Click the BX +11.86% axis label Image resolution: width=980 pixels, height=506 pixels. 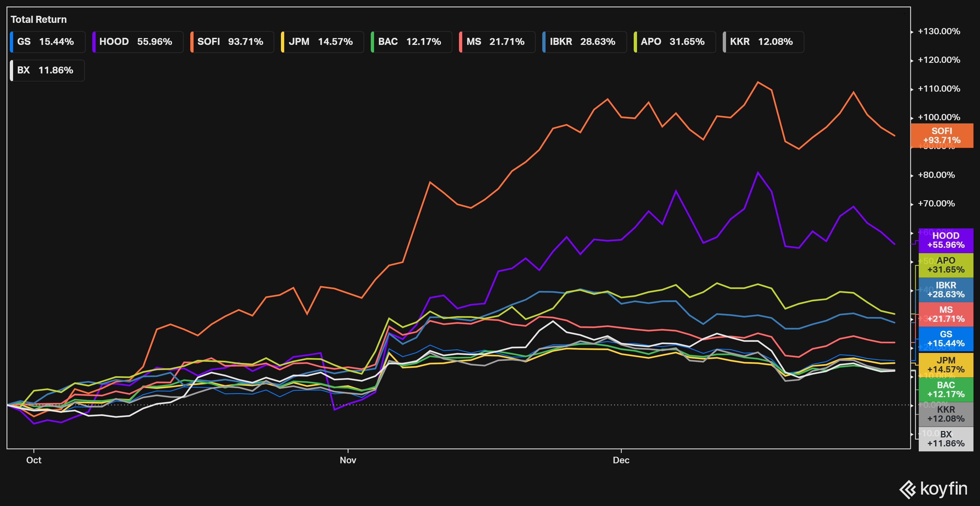click(945, 439)
